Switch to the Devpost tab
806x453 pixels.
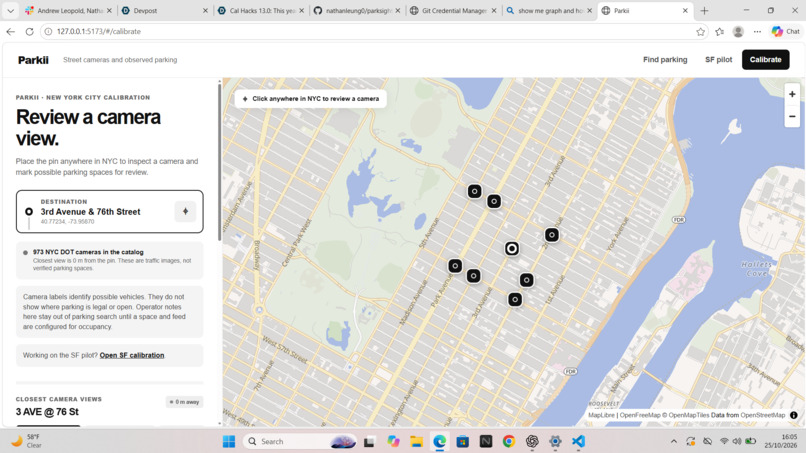coord(164,10)
